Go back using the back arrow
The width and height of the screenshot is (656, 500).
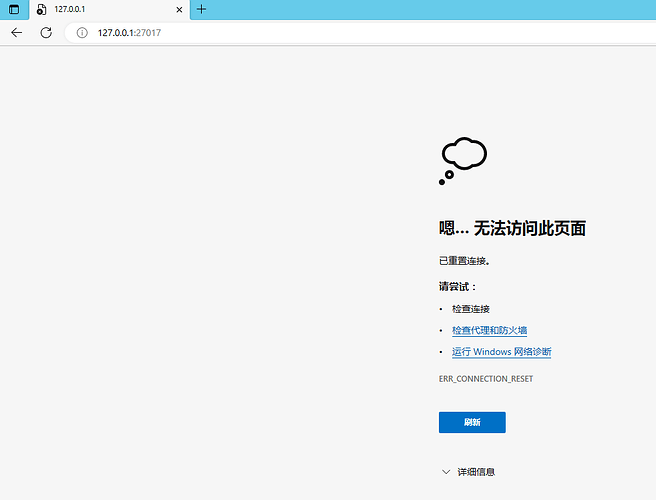pyautogui.click(x=16, y=32)
